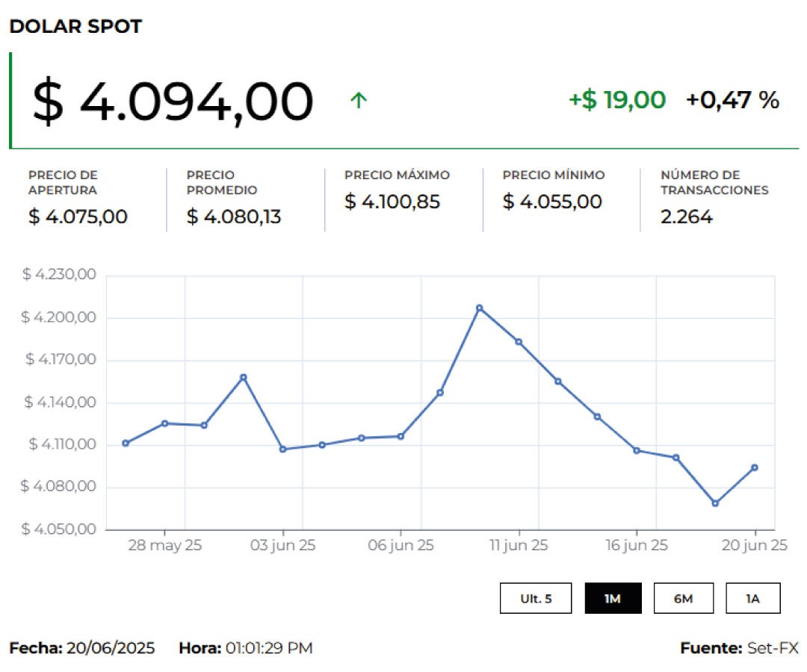Click the Precio Máximo value $ 4.100,85
807x672 pixels.
392,202
